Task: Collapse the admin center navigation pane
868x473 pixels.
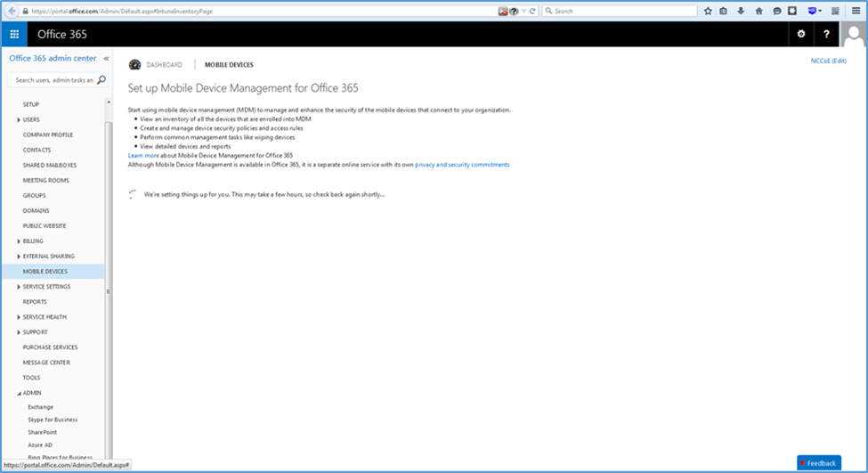Action: click(106, 58)
